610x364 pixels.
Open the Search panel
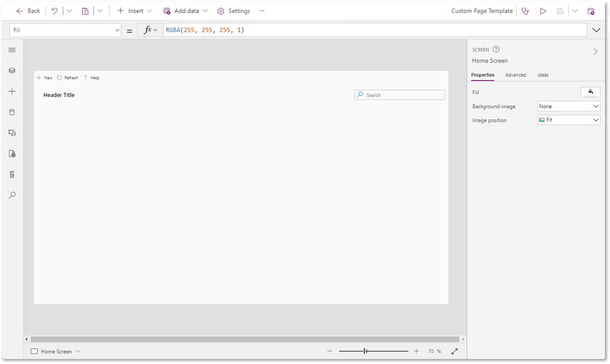pos(12,195)
